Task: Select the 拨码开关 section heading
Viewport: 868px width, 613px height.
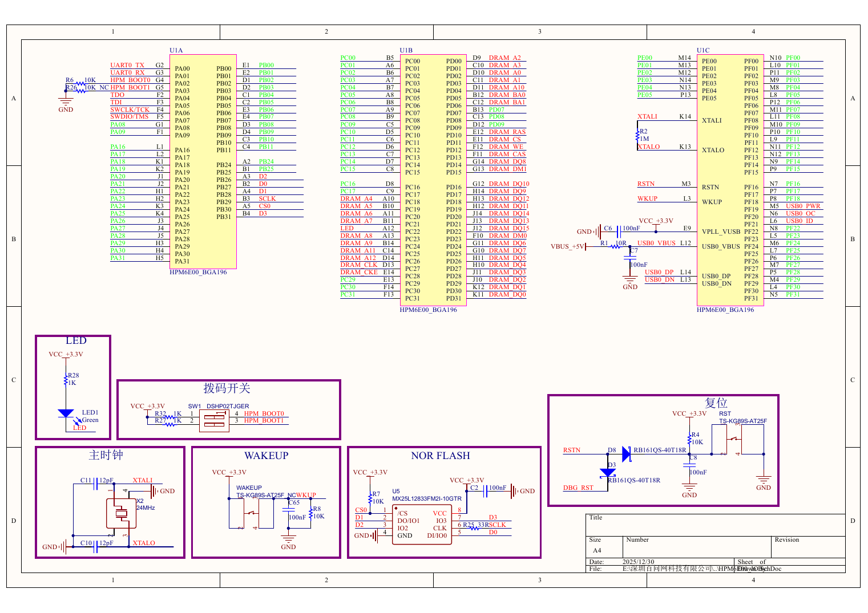Action: (x=227, y=388)
